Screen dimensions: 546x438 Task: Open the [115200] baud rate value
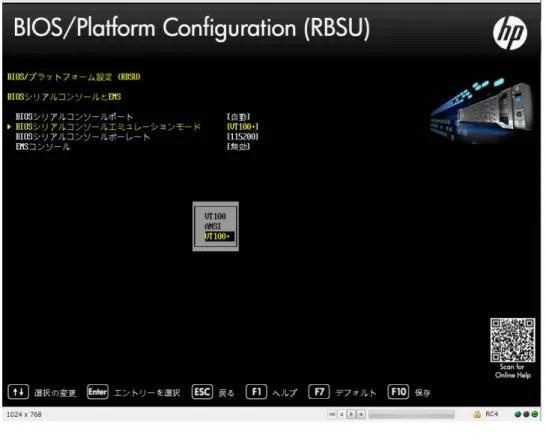[243, 137]
